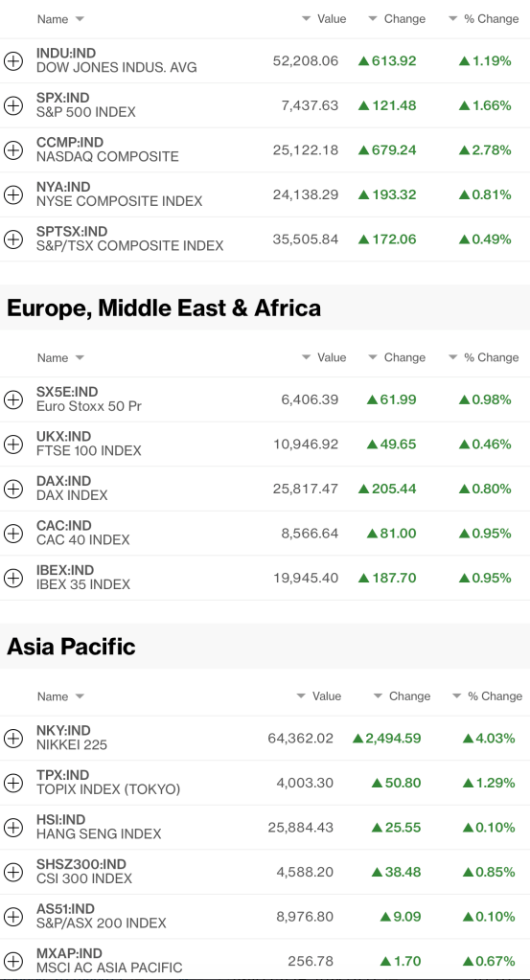Sort Americas table by Change column

397,19
